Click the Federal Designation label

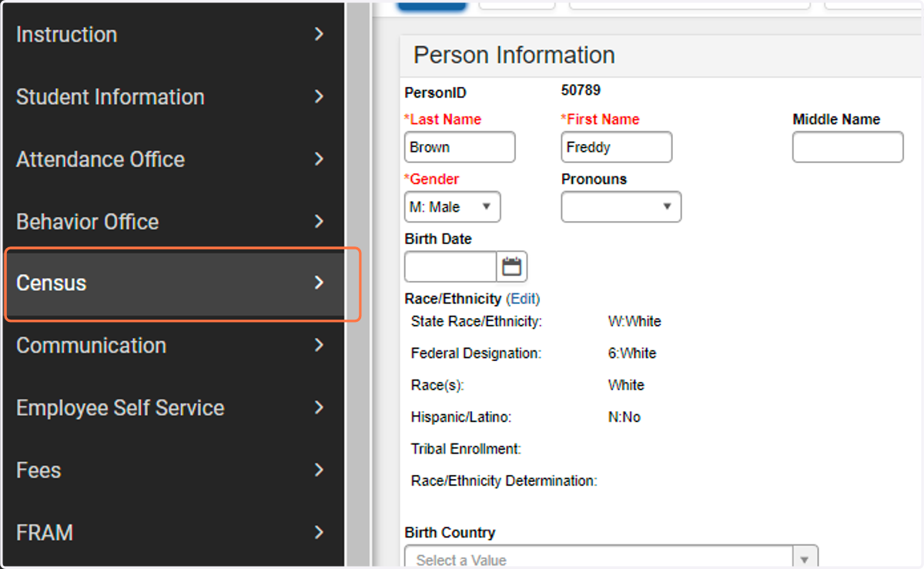click(477, 353)
